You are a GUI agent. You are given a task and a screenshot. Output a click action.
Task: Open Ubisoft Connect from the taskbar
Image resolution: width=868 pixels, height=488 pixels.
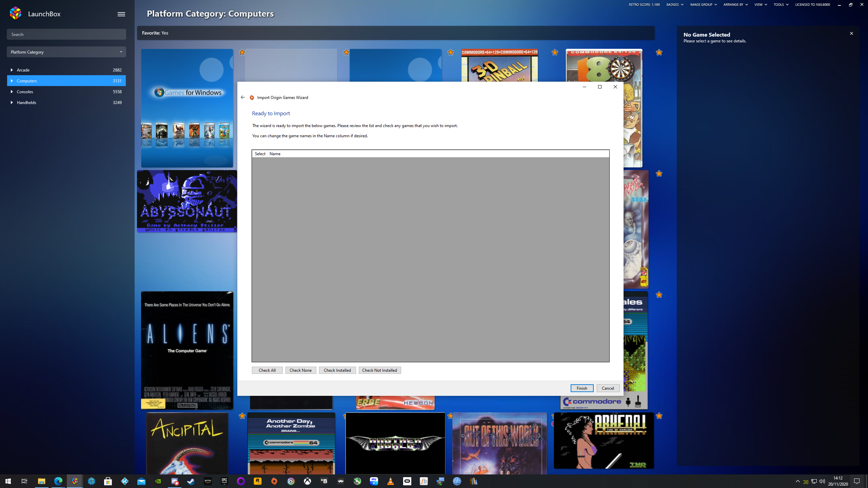pyautogui.click(x=291, y=481)
